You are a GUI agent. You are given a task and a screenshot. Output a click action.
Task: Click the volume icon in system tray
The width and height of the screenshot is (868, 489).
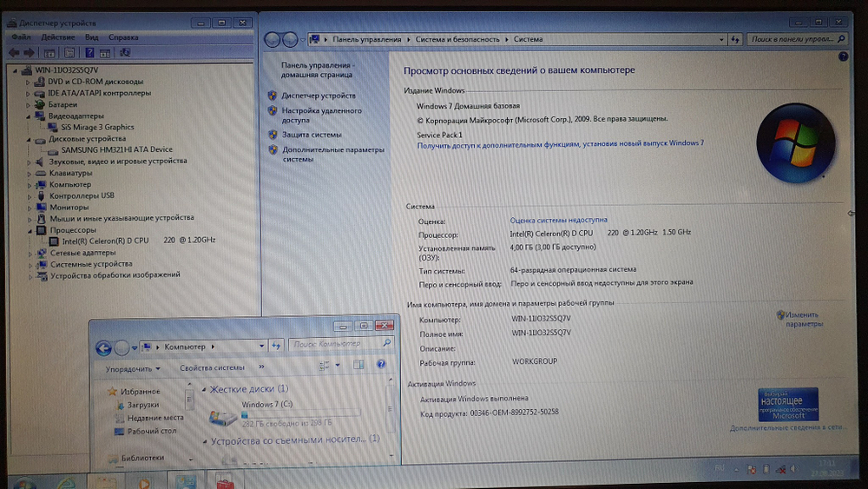[795, 468]
